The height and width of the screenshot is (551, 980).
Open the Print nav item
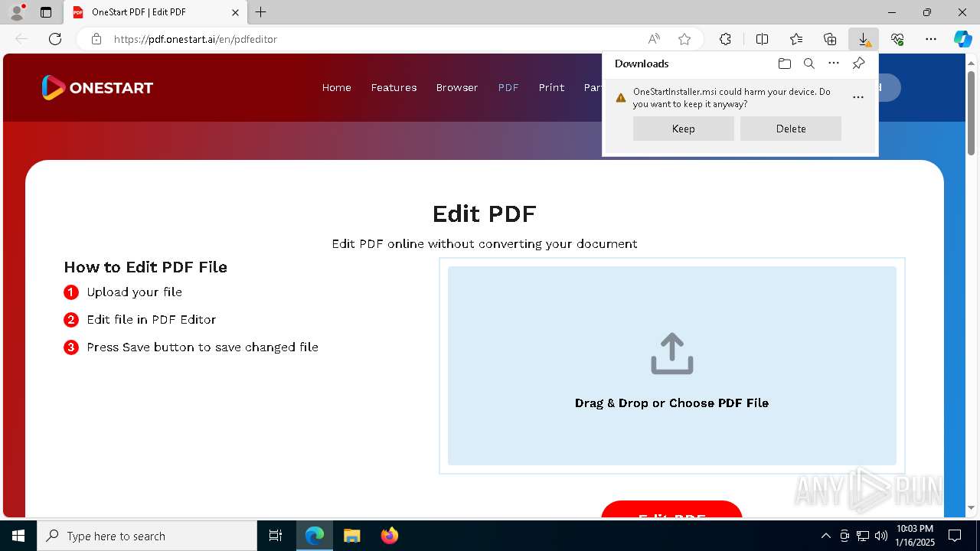click(551, 87)
